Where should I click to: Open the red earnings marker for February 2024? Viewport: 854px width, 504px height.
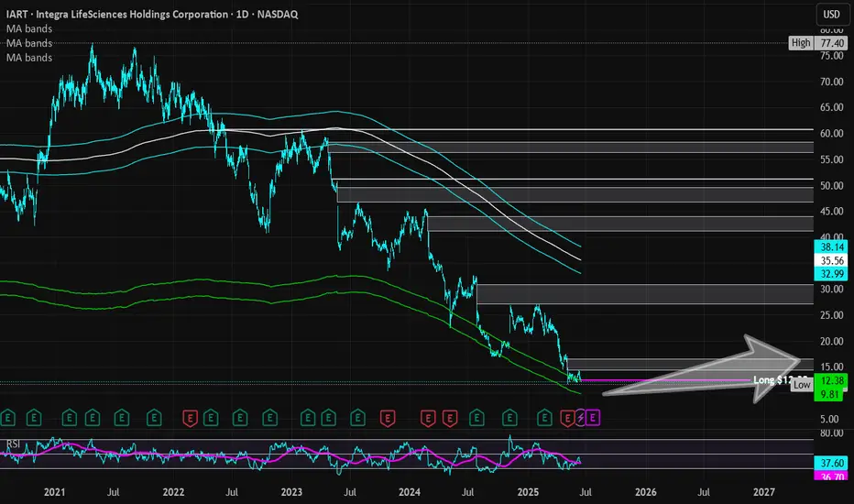(428, 418)
